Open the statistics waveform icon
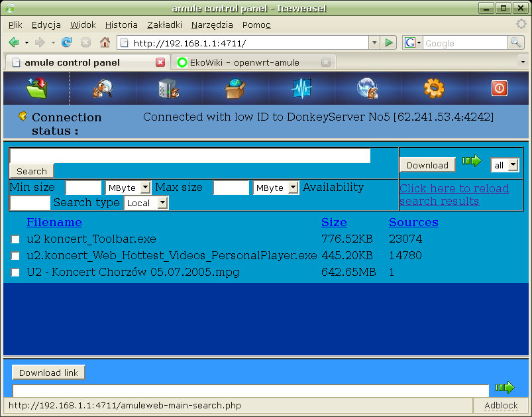The image size is (532, 417). click(301, 88)
